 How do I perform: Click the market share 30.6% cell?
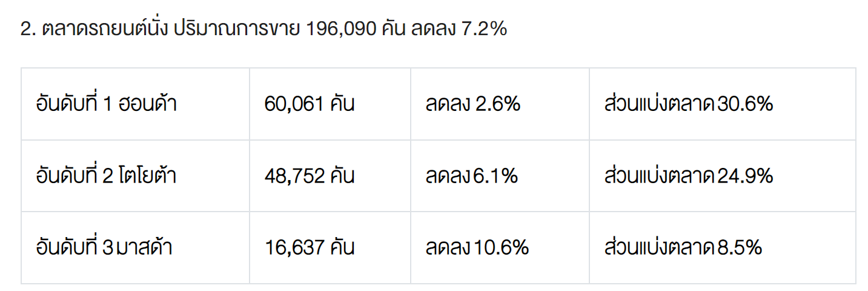[x=688, y=104]
